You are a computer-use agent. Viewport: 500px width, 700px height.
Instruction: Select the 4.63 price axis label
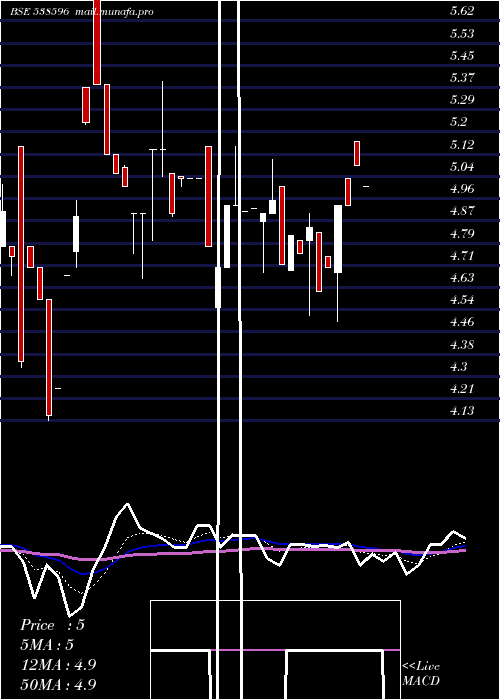coord(462,278)
